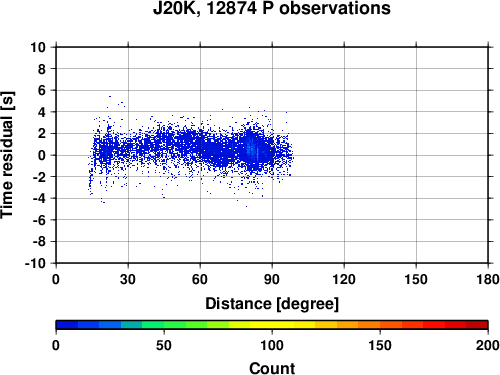Screen dimensions: 500x375
Task: Click the 'Count' colorbar label
Action: (272, 368)
